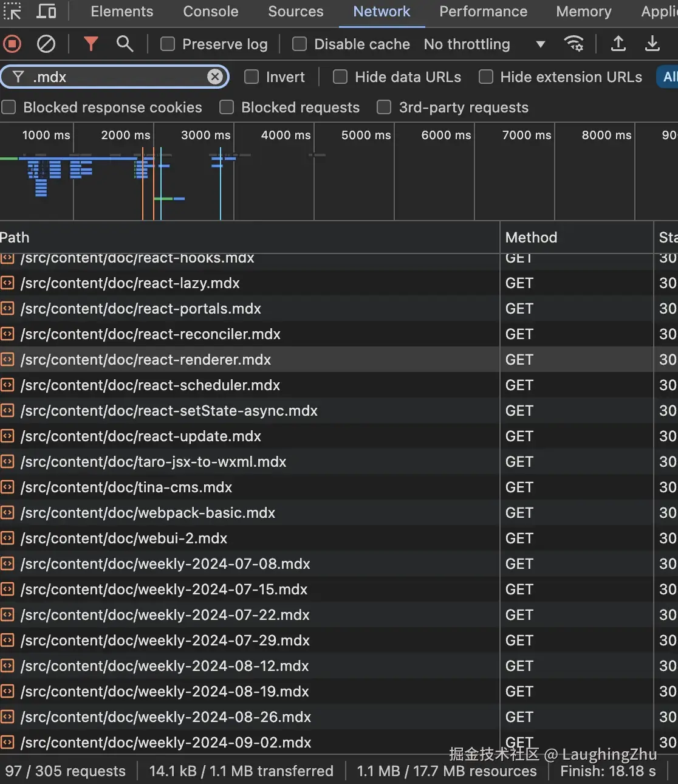The image size is (678, 784).
Task: Select the react-setState-async.mdx request row
Action: pyautogui.click(x=339, y=411)
